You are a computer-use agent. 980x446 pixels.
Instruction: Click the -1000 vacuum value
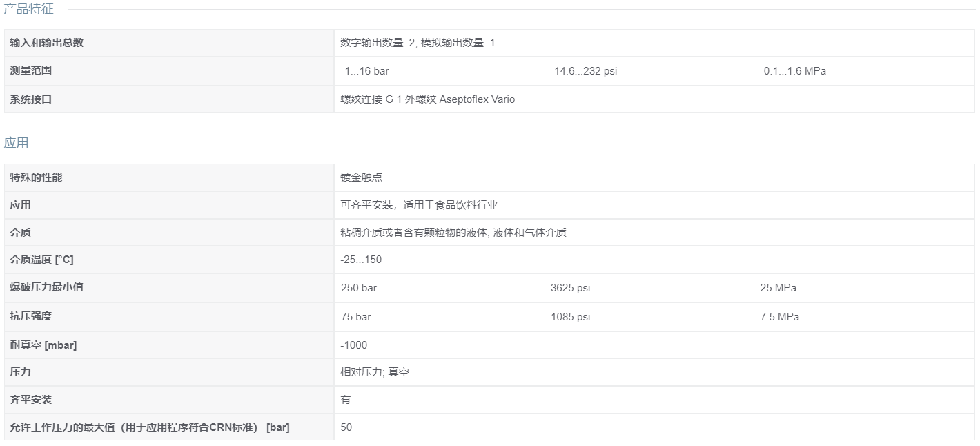354,345
